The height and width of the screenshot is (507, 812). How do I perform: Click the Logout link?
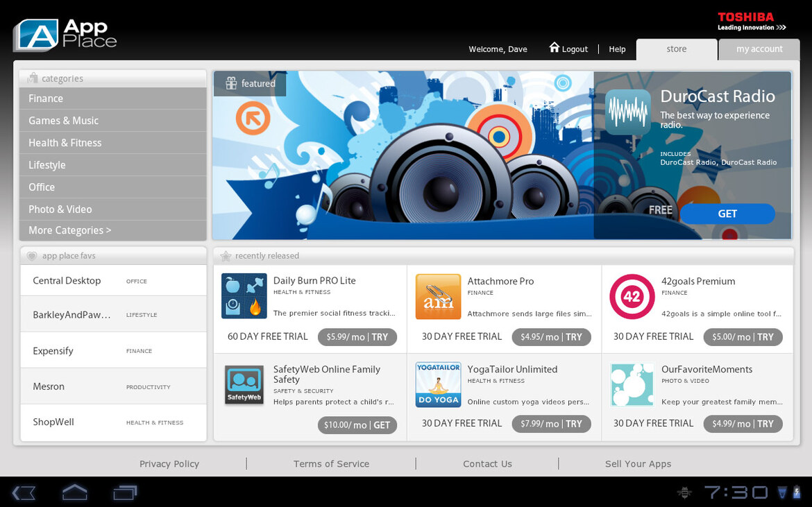coord(575,49)
